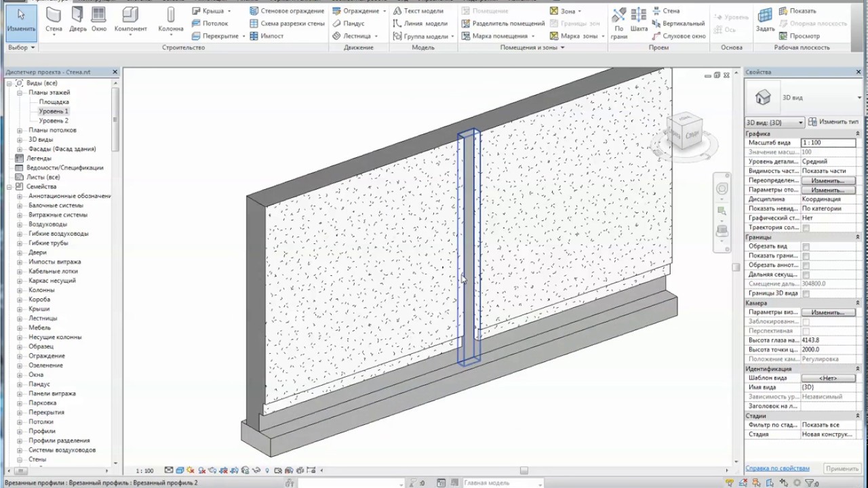Viewport: 868px width, 488px height.
Task: Select the Площадка floor plan
Action: coord(54,102)
